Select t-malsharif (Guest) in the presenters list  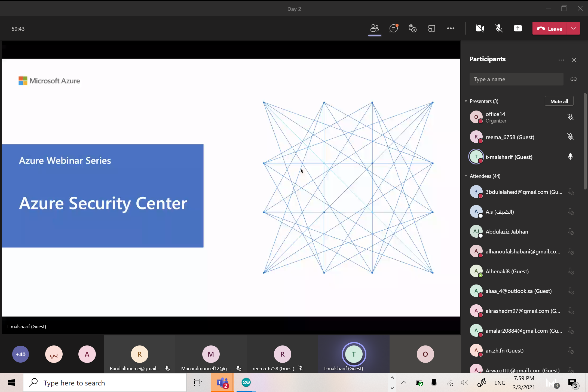tap(509, 157)
